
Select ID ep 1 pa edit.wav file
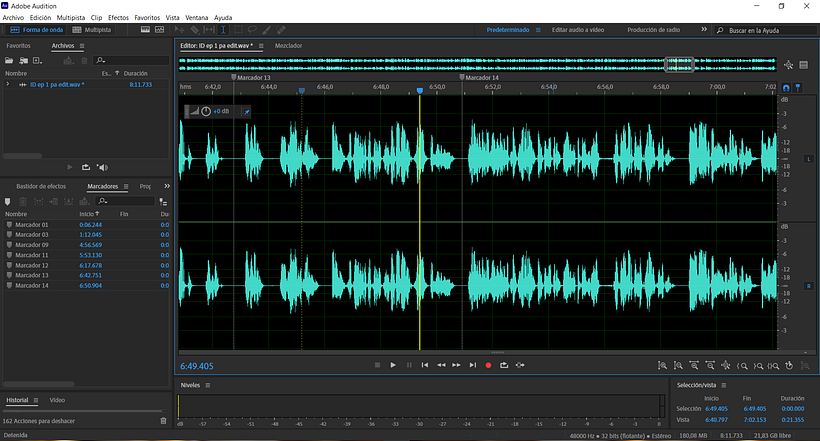56,84
